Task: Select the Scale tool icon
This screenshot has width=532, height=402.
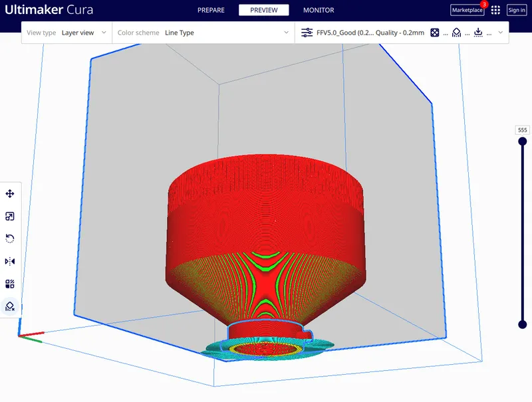Action: (x=10, y=216)
